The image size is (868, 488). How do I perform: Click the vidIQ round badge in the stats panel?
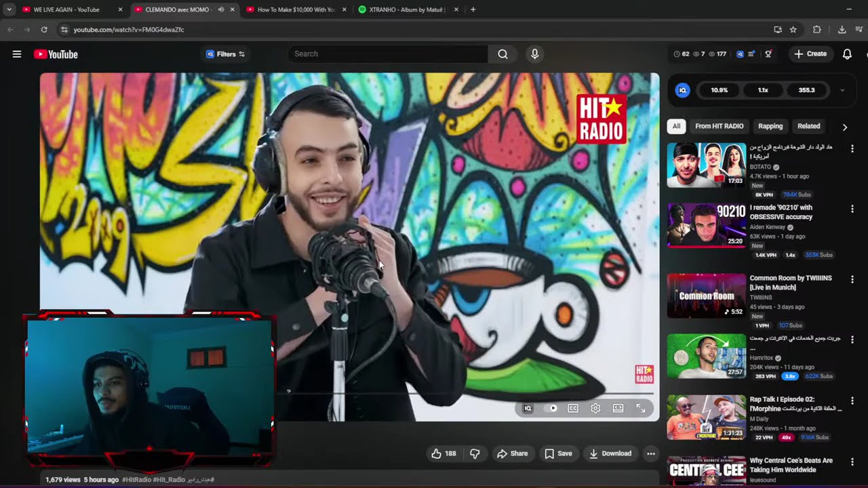coord(683,90)
